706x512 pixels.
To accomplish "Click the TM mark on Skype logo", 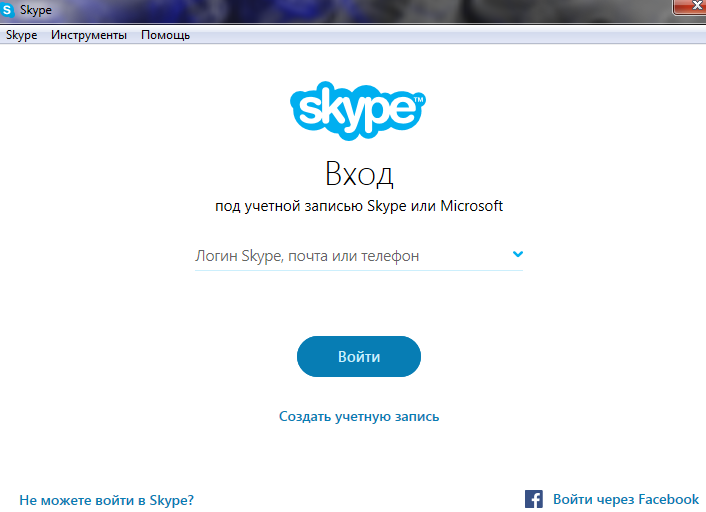I will [x=418, y=100].
